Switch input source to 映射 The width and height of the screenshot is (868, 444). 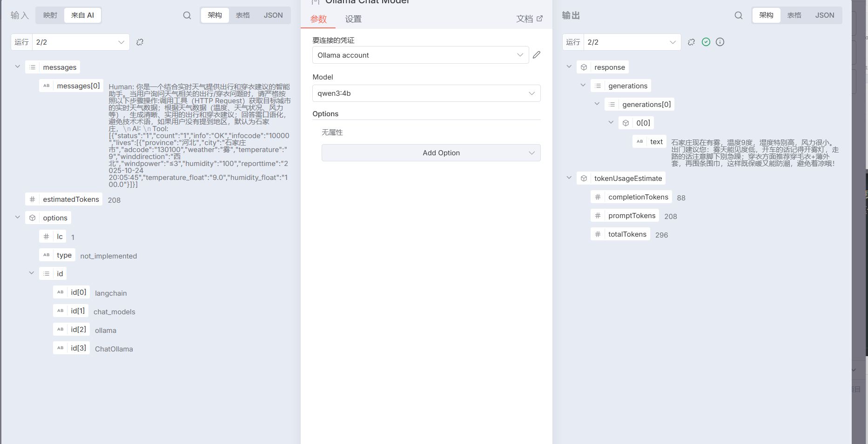pos(50,15)
